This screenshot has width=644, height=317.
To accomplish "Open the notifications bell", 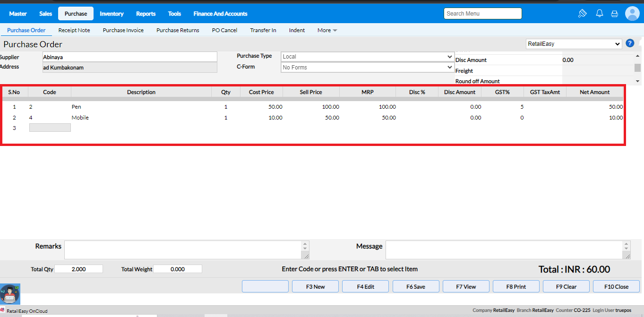I will point(599,14).
